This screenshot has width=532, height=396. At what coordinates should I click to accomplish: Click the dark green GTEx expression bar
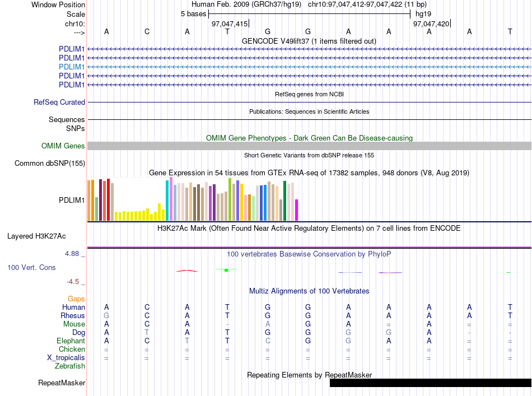[284, 201]
